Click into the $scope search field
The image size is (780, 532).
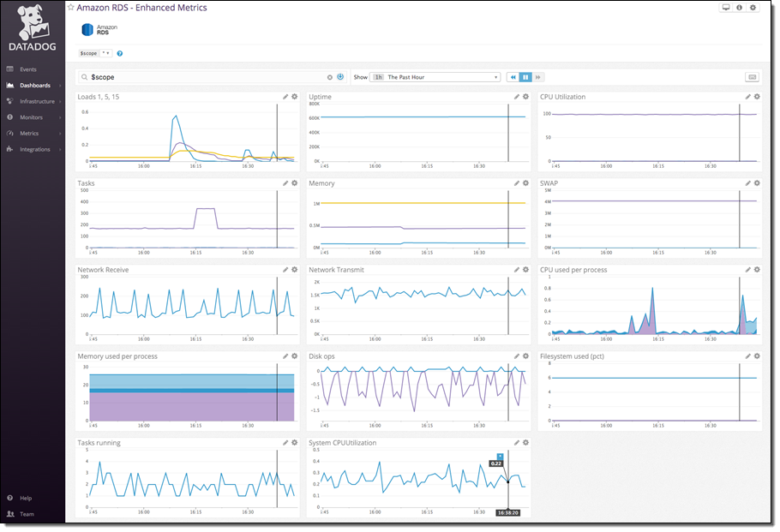point(206,77)
